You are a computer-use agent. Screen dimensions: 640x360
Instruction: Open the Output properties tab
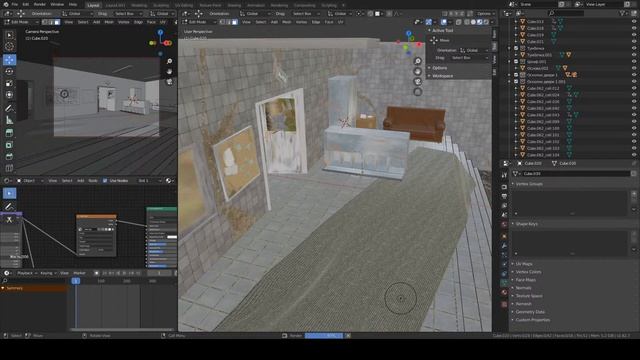[x=504, y=196]
